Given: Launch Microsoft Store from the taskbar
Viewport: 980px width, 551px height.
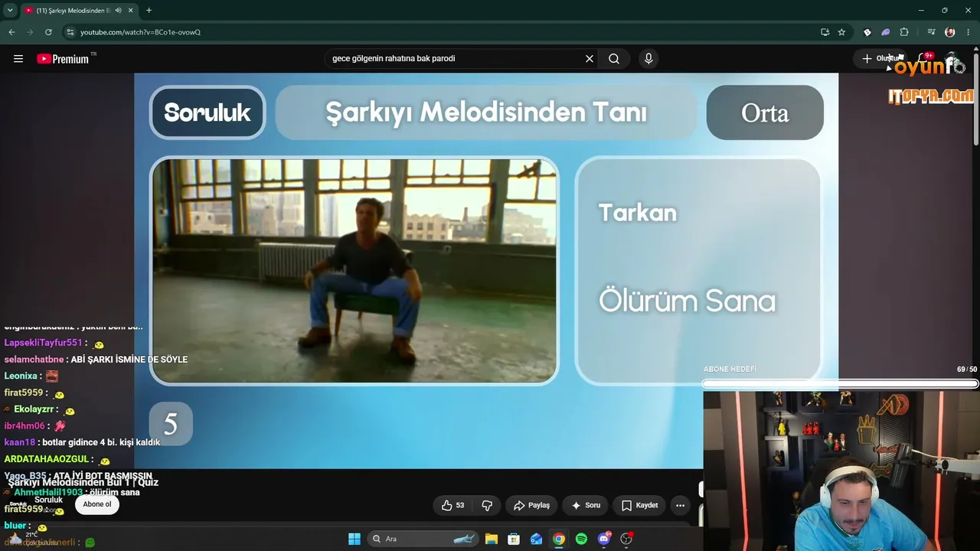Looking at the screenshot, I should tap(514, 539).
